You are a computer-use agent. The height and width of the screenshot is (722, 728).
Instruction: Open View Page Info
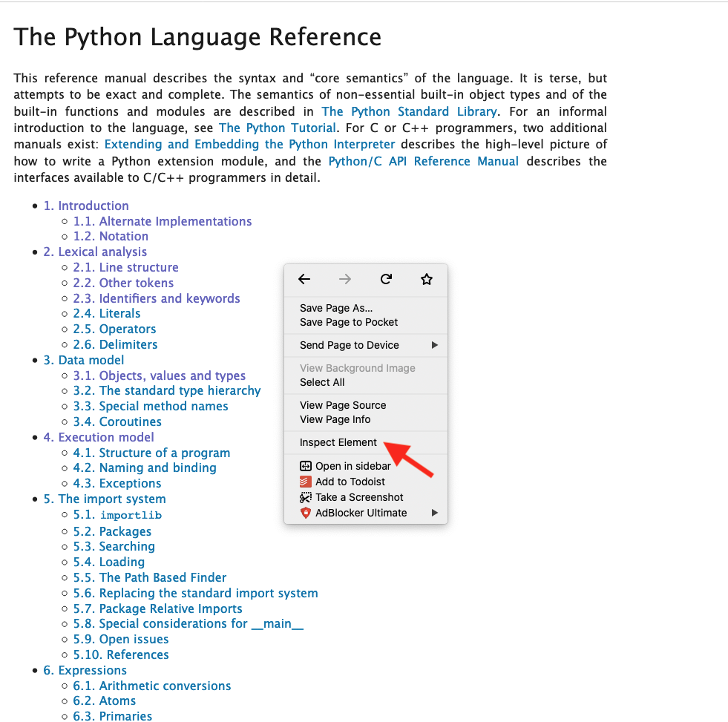click(335, 419)
